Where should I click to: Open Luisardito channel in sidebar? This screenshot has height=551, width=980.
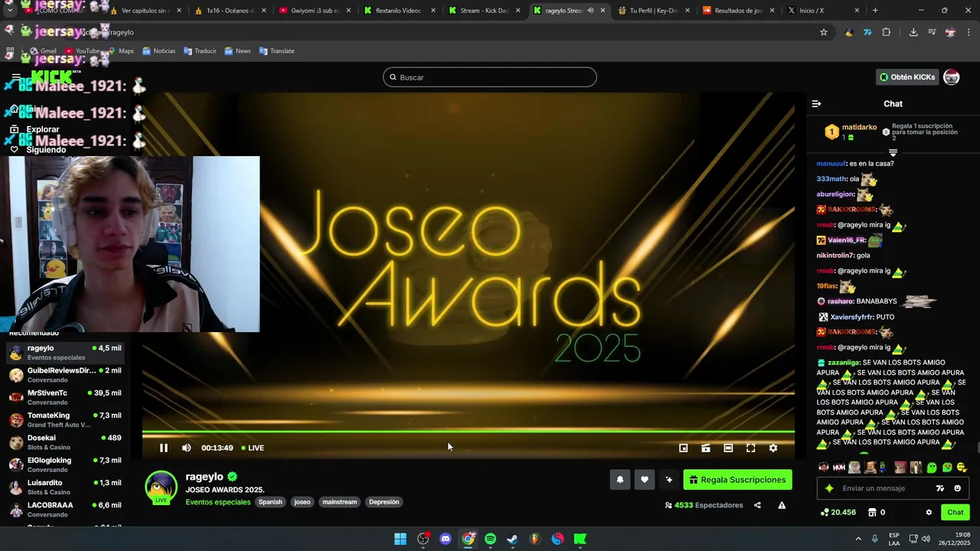tap(65, 487)
